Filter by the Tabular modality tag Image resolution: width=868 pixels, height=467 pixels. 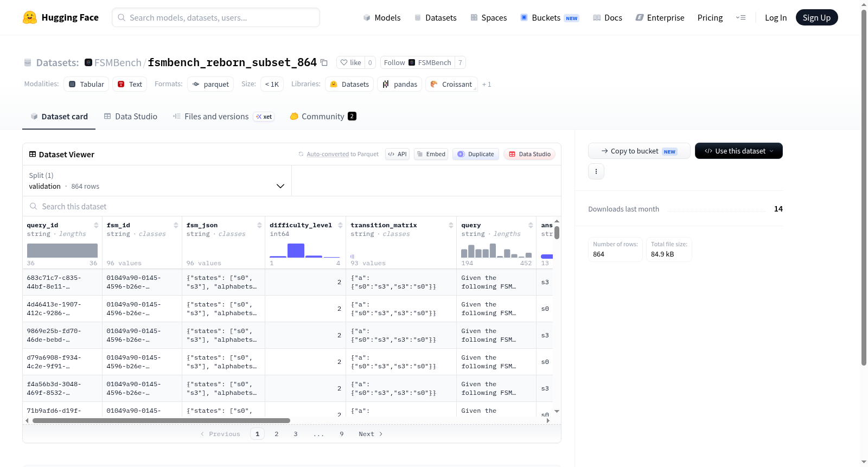pos(86,84)
